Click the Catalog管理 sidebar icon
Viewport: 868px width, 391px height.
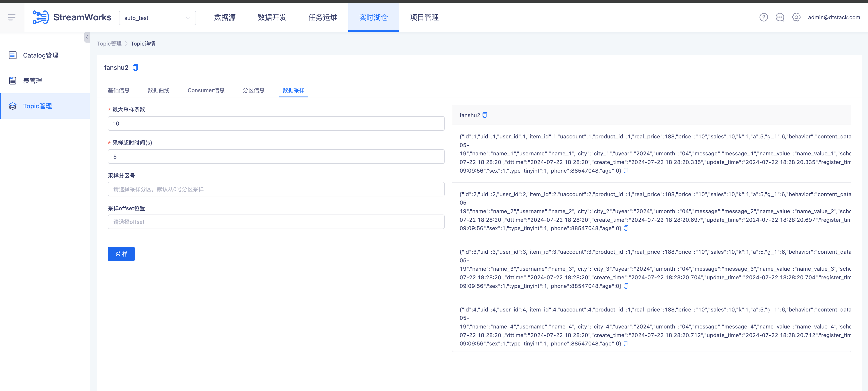[12, 55]
